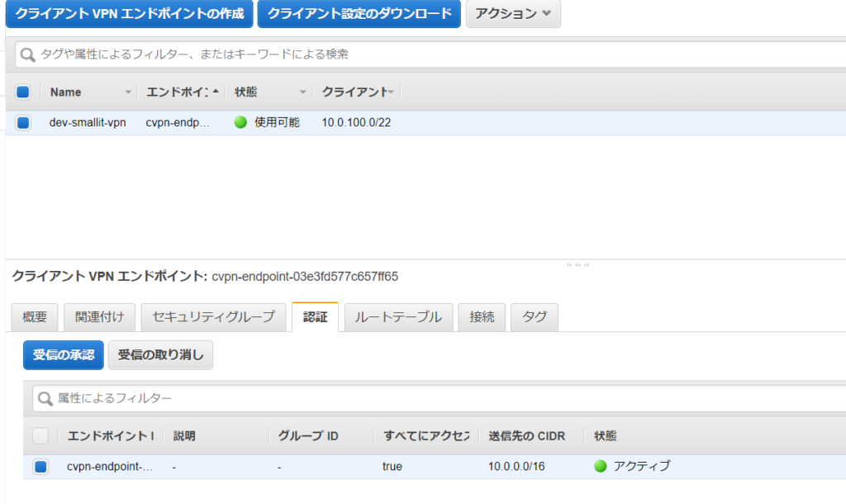Toggle the select-all checkbox in the endpoint table header
846x504 pixels.
point(23,91)
